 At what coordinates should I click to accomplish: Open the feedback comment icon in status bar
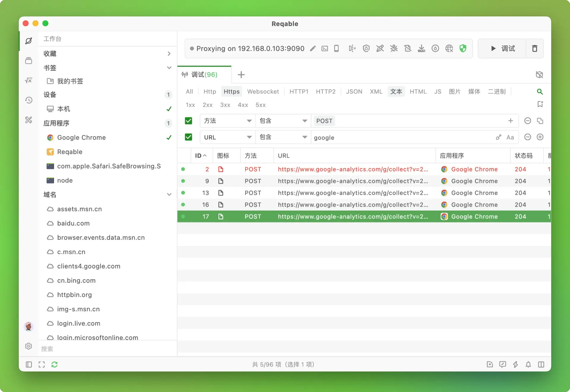click(503, 364)
